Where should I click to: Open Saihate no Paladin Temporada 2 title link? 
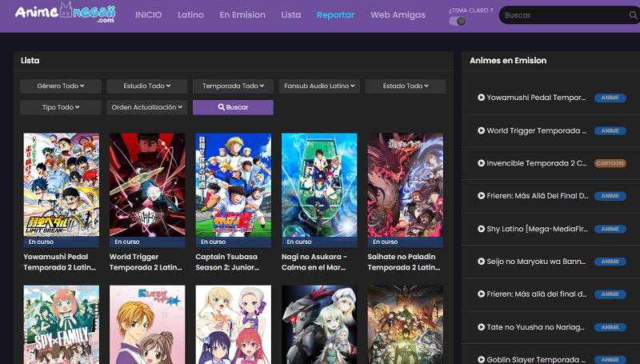tap(404, 262)
